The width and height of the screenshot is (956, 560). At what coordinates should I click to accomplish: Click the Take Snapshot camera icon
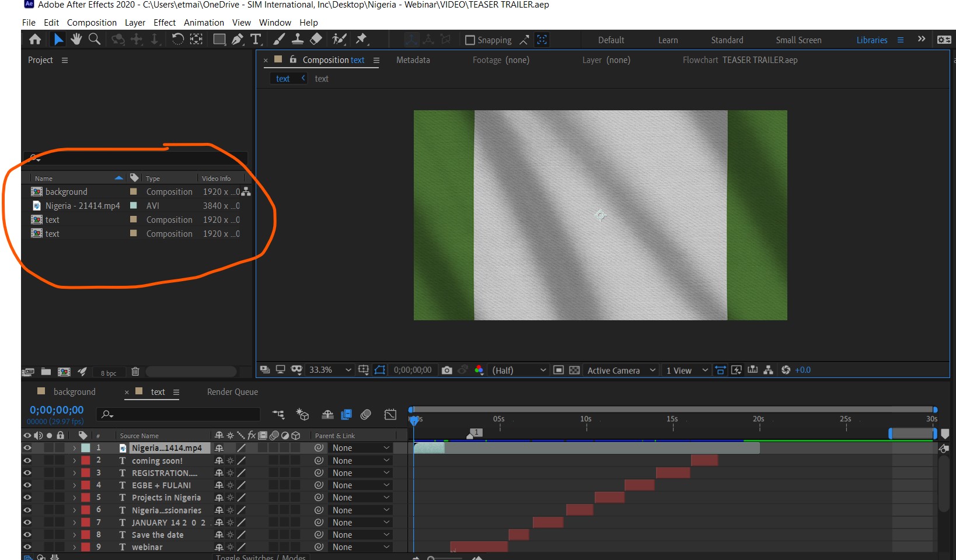point(447,370)
